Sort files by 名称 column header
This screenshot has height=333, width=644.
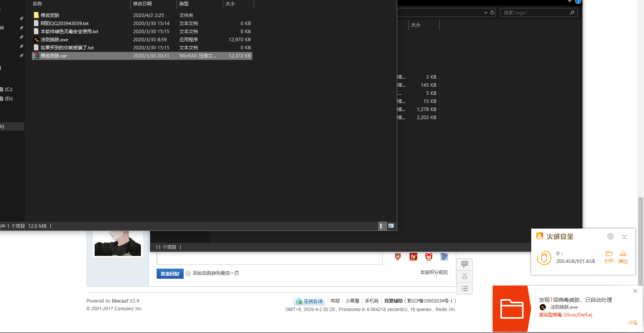[x=38, y=4]
